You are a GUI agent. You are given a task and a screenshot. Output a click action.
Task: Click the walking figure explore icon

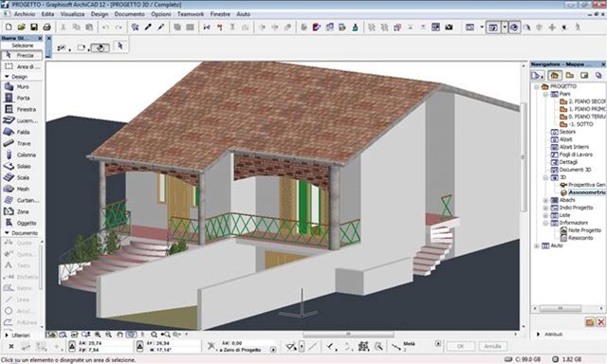pos(578,27)
